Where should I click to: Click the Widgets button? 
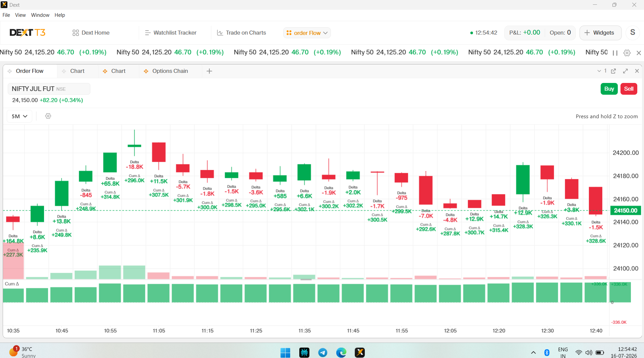[x=600, y=33]
